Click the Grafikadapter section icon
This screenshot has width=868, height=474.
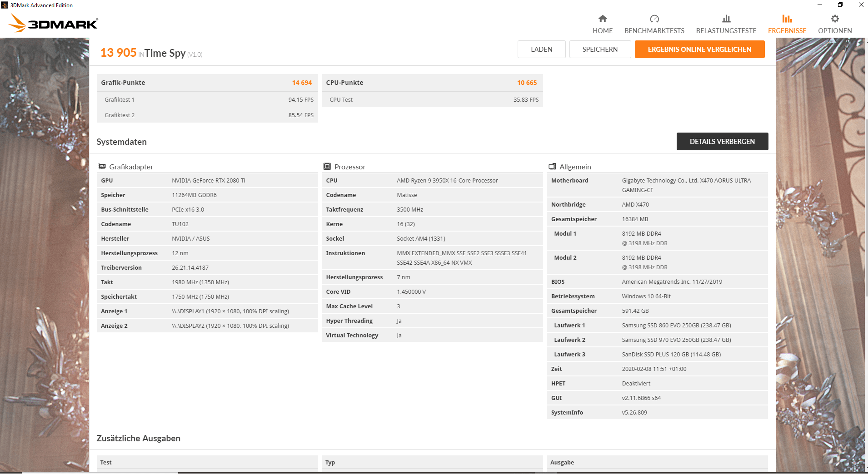pyautogui.click(x=102, y=167)
